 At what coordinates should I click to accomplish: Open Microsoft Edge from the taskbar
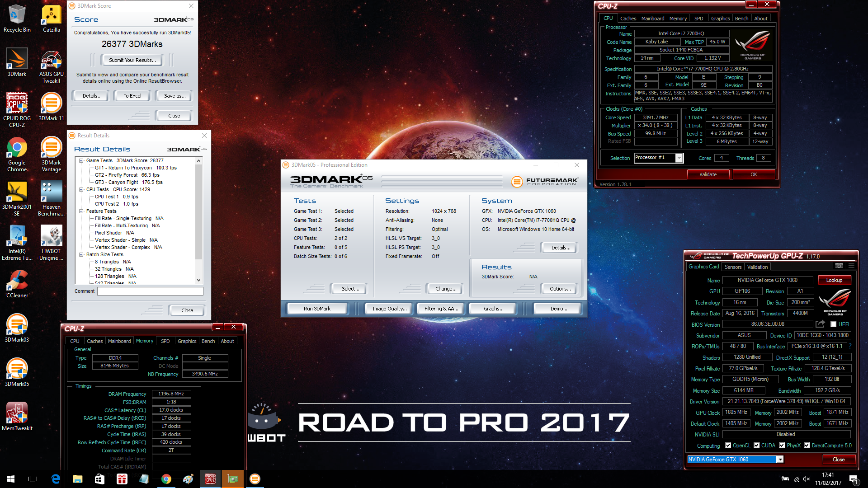[56, 479]
